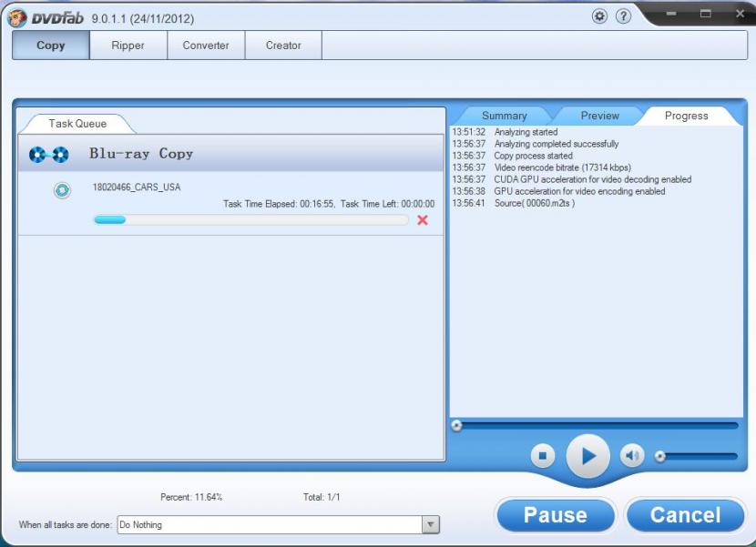Select the Task Queue tab
This screenshot has width=756, height=547.
click(77, 124)
